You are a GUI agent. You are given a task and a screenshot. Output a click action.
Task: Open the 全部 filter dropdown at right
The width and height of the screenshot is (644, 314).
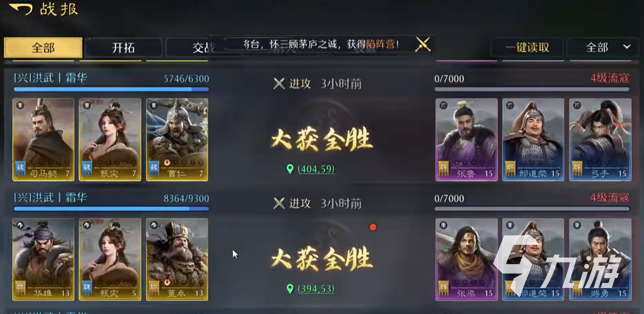point(605,47)
